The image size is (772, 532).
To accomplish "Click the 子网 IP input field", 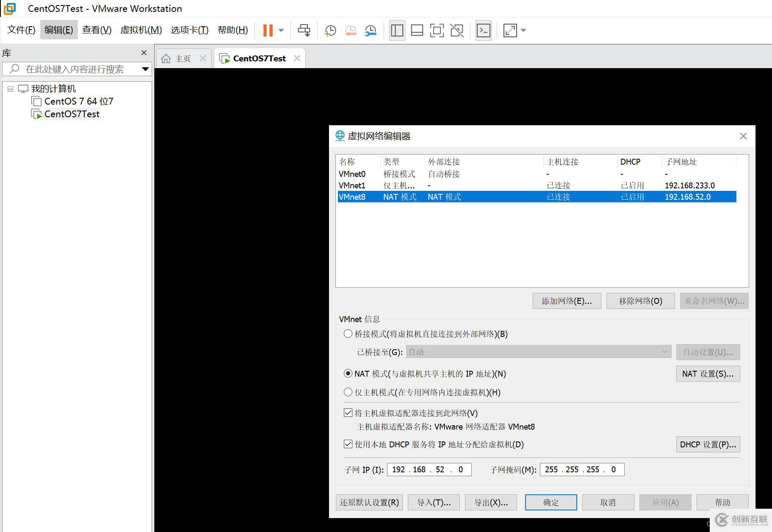I will coord(429,469).
